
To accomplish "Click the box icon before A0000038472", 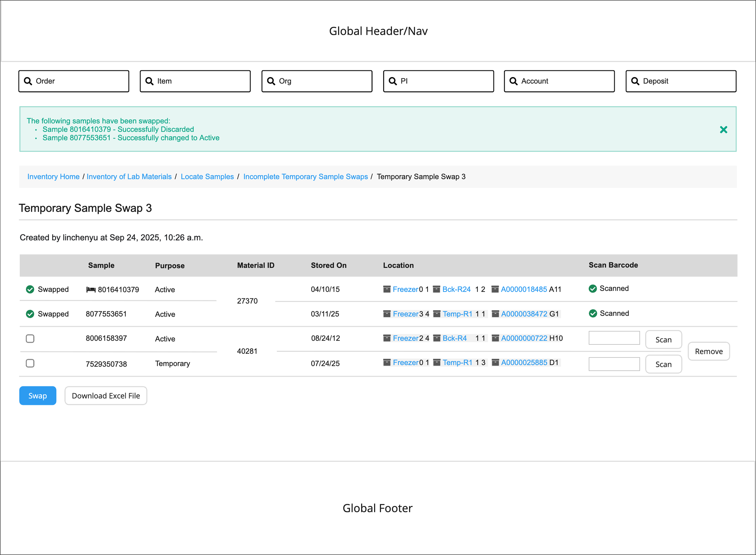I will click(x=495, y=314).
